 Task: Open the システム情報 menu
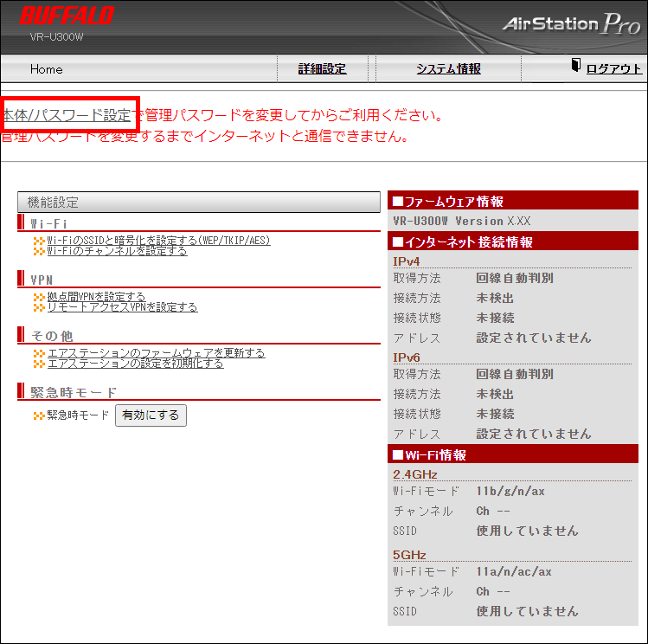tap(448, 69)
